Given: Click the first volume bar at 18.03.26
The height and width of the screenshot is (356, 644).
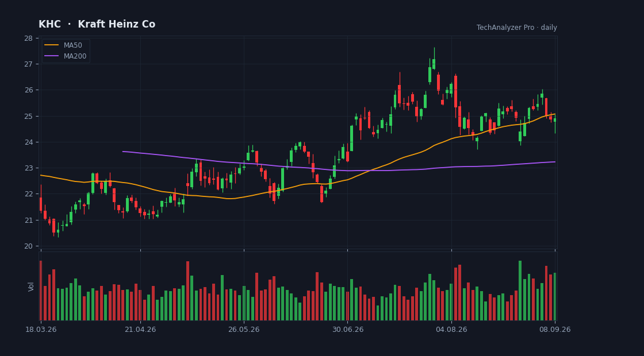Looking at the screenshot, I should 41,291.
